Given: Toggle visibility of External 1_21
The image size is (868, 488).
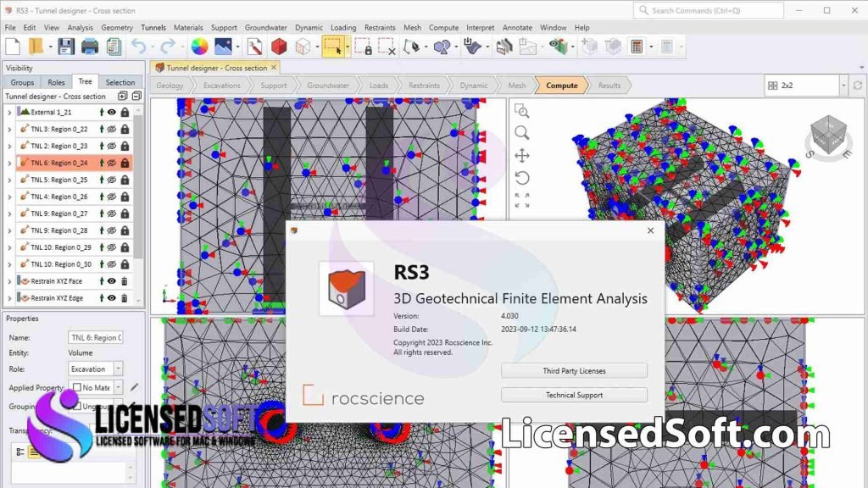Looking at the screenshot, I should tap(112, 113).
